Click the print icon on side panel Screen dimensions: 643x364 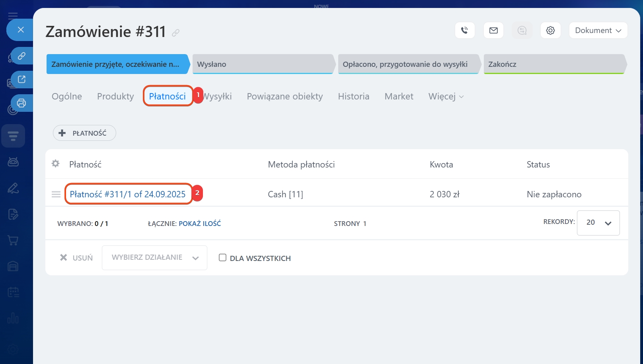click(x=21, y=103)
